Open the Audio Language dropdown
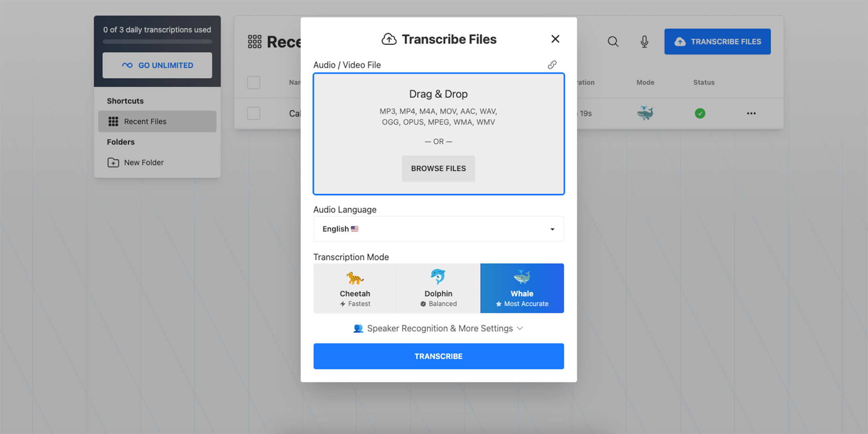The width and height of the screenshot is (868, 434). click(x=438, y=229)
